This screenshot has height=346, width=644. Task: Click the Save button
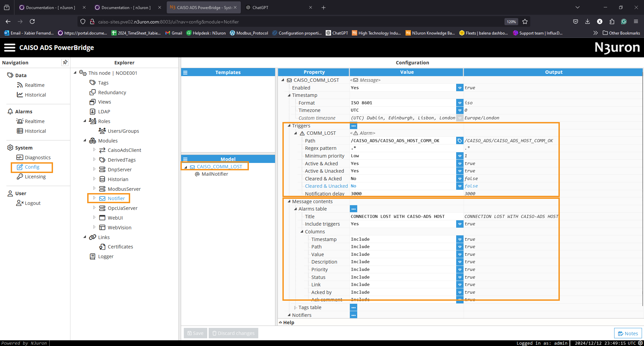pyautogui.click(x=196, y=333)
